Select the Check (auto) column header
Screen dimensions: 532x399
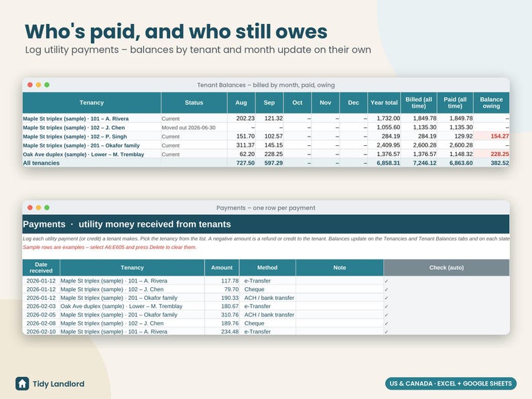click(x=446, y=268)
